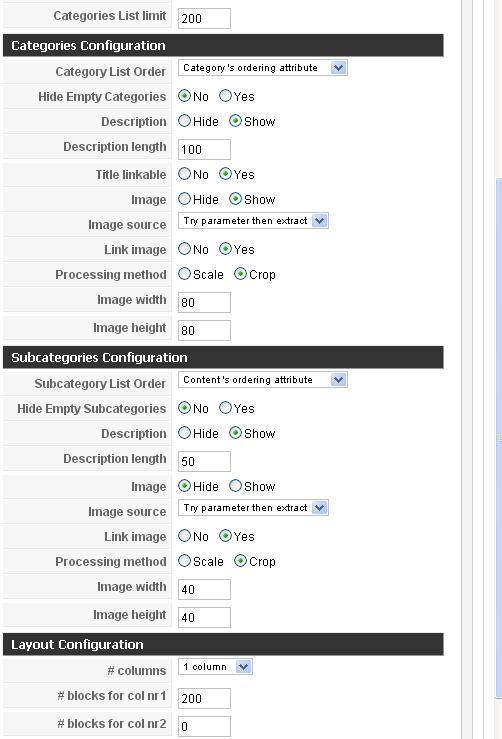Expand the Subcategories Image source dropdown
The width and height of the screenshot is (502, 739).
pyautogui.click(x=253, y=508)
